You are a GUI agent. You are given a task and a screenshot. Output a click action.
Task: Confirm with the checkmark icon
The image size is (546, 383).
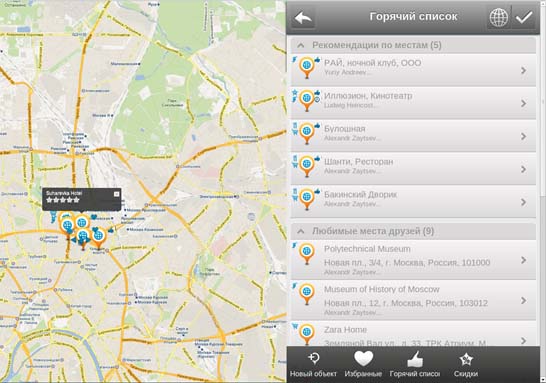pos(524,17)
